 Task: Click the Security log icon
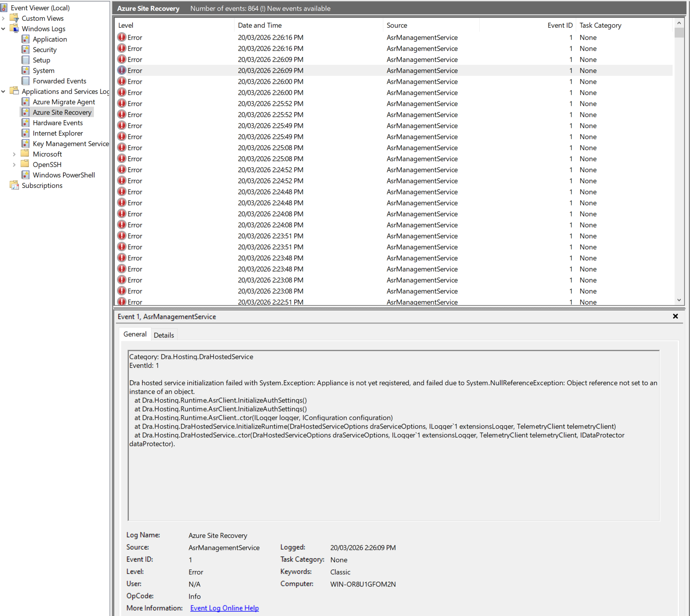26,49
